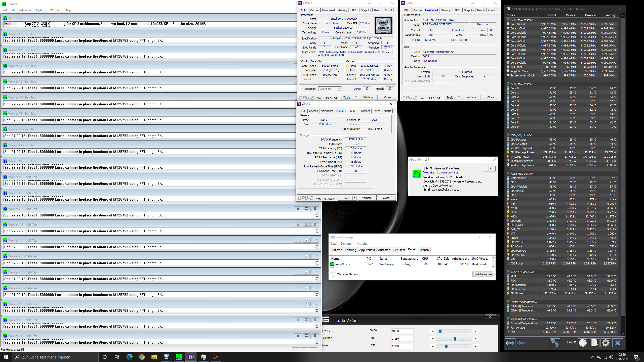The width and height of the screenshot is (644, 362).
Task: Click the Worker #12 window icon
Action: click(x=5, y=209)
